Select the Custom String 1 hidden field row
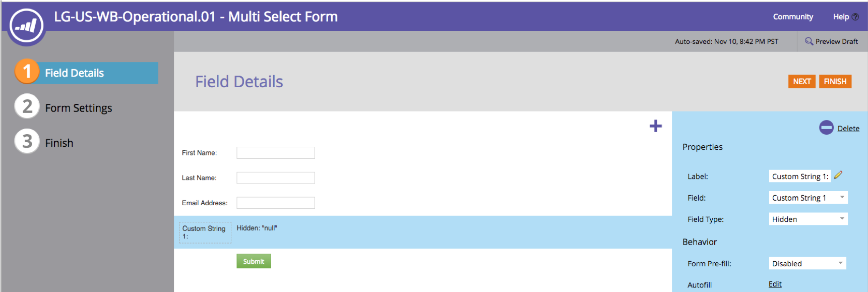 click(x=422, y=232)
